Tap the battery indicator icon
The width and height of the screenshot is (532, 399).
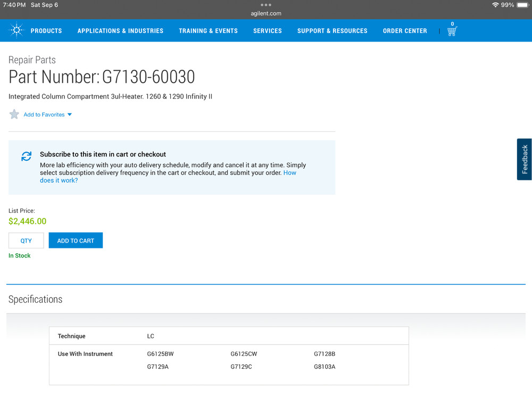[523, 5]
